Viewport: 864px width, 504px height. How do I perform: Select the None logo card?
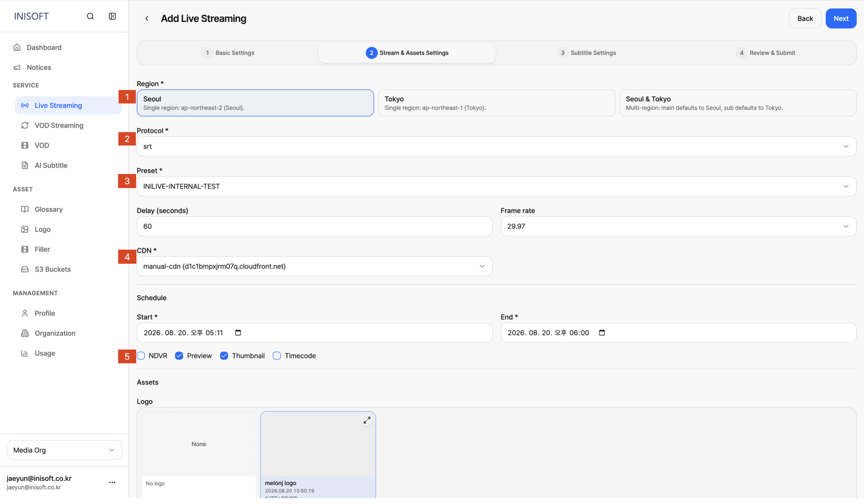199,454
